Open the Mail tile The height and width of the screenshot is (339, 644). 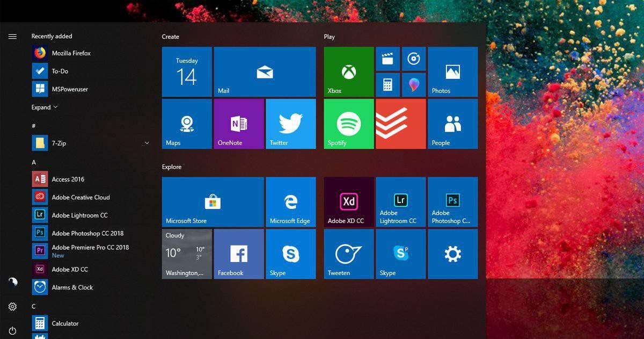click(x=265, y=72)
